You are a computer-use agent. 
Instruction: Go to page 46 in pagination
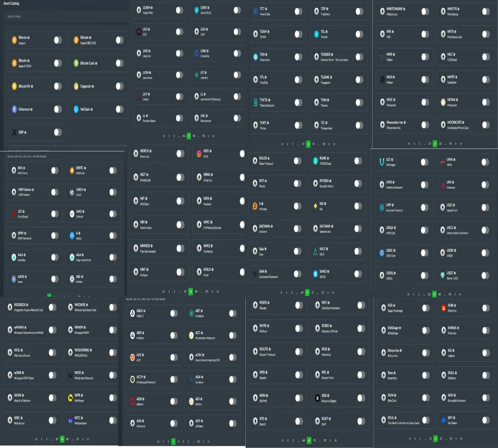coord(184,136)
